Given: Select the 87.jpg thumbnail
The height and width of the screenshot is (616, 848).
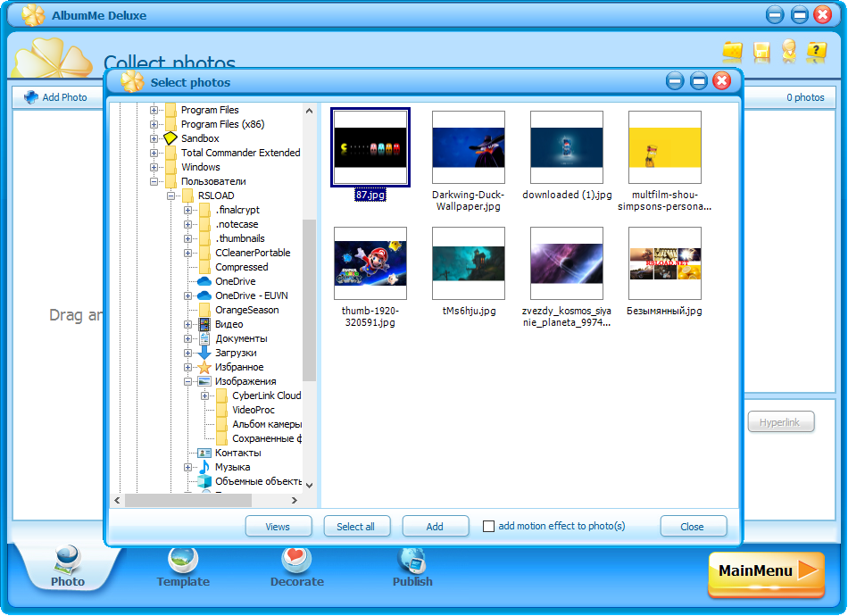Looking at the screenshot, I should tap(370, 147).
